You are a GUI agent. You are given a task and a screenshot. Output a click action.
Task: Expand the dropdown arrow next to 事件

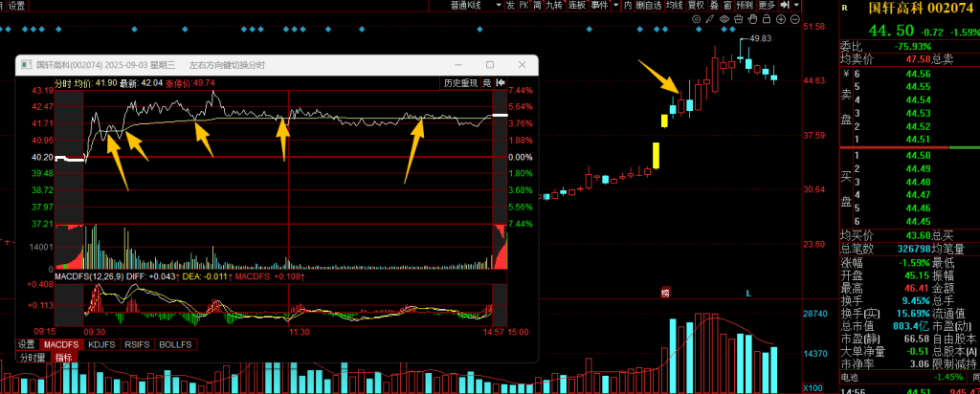pos(613,6)
